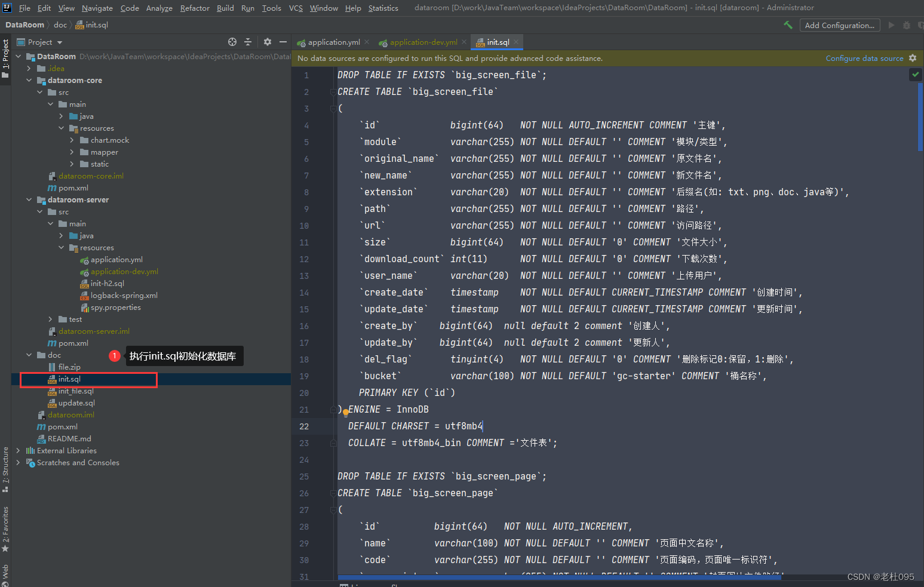Close the init.sql editor tab
The image size is (924, 587).
[516, 42]
